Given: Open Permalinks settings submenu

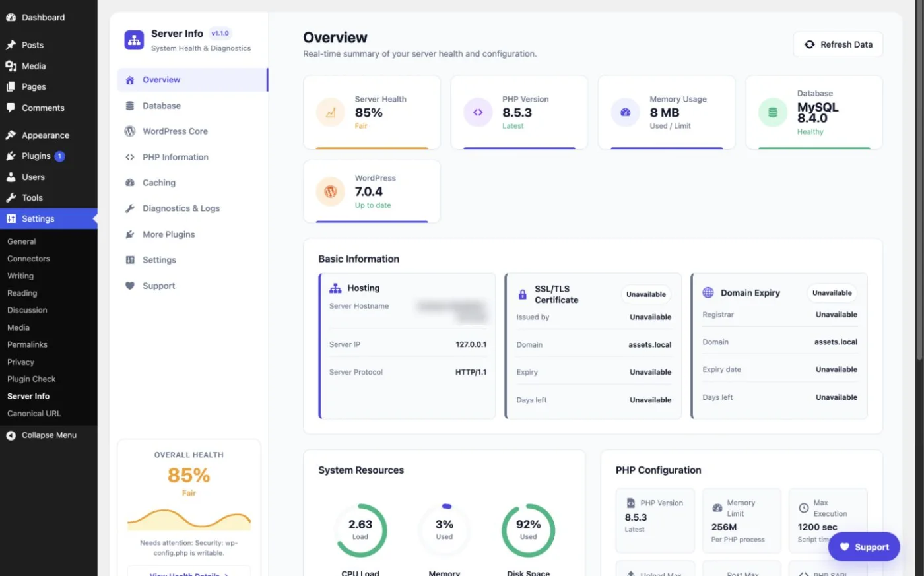Looking at the screenshot, I should click(x=27, y=344).
